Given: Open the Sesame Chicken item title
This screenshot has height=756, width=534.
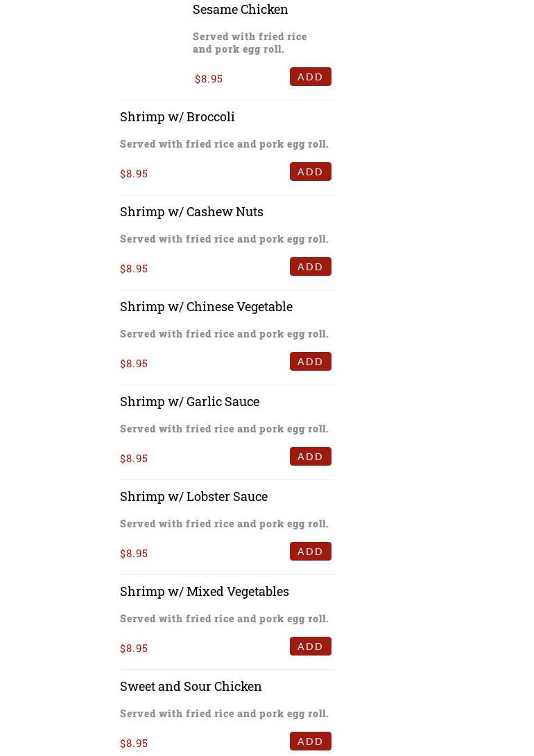Looking at the screenshot, I should (240, 9).
